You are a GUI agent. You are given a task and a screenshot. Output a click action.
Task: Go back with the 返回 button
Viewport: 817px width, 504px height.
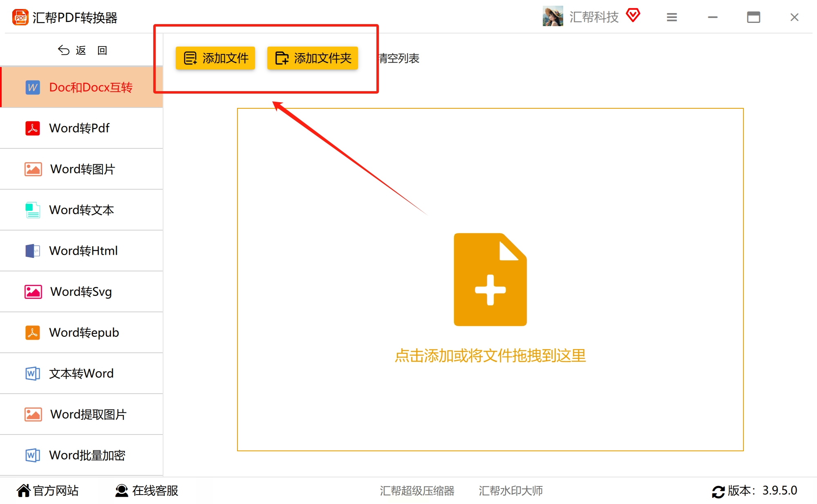(x=82, y=50)
